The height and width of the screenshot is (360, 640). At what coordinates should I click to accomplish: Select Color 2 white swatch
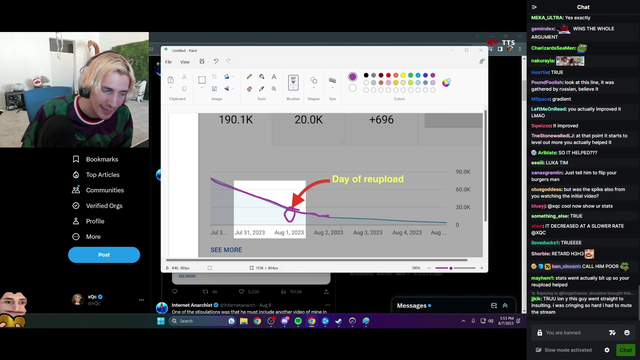[353, 88]
